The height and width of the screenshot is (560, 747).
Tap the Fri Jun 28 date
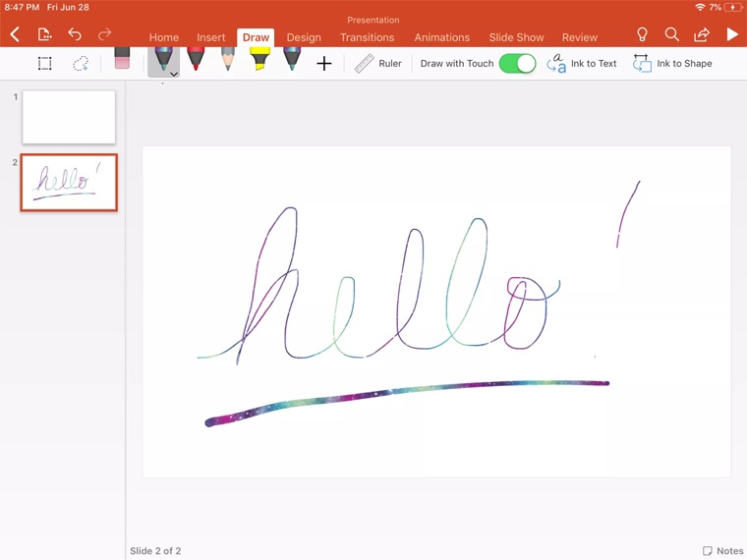point(68,7)
